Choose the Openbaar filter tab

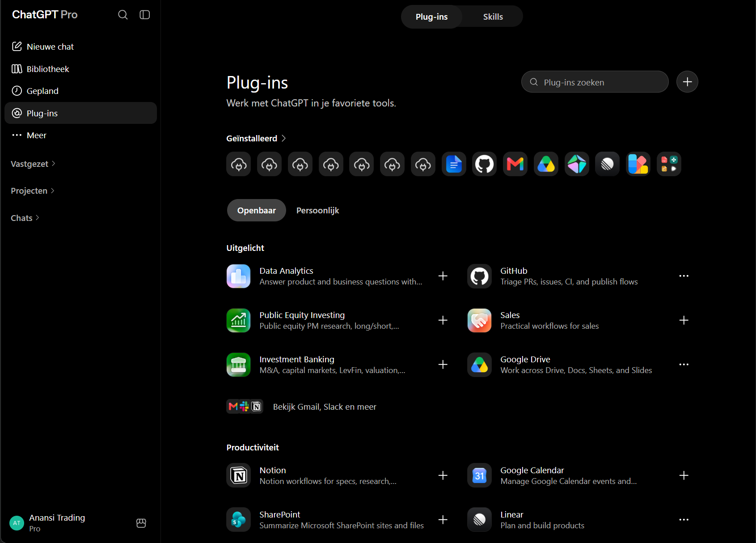(x=257, y=210)
